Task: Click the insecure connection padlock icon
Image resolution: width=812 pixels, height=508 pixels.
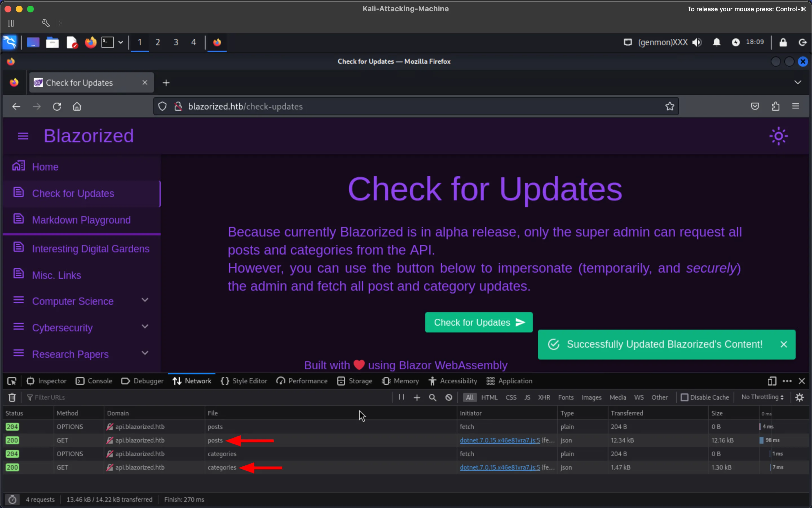Action: coord(178,106)
